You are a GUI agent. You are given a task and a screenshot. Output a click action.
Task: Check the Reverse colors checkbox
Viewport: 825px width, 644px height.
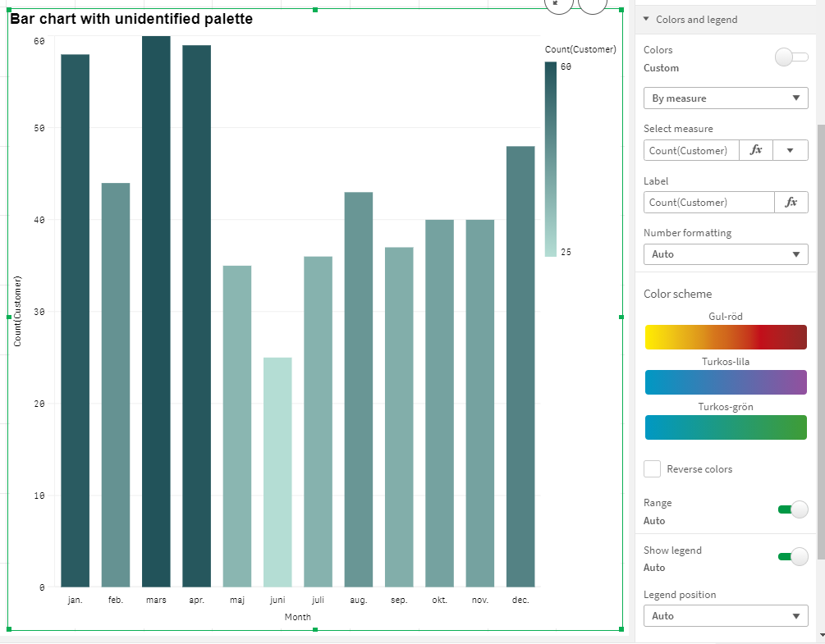click(x=652, y=468)
